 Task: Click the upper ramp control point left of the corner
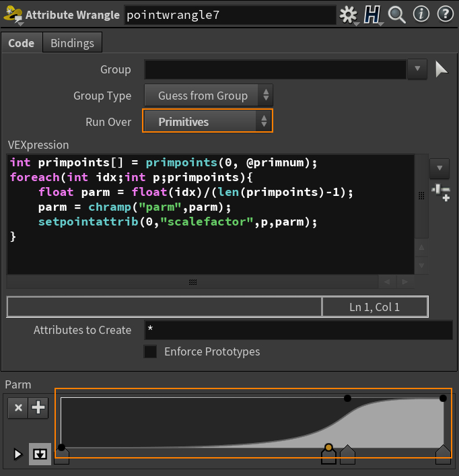click(348, 398)
